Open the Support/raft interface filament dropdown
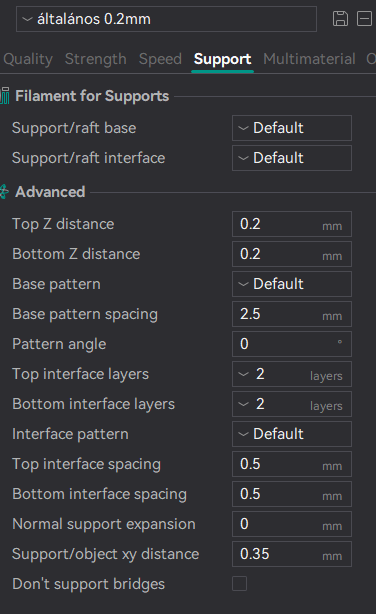This screenshot has height=614, width=376. (x=292, y=158)
